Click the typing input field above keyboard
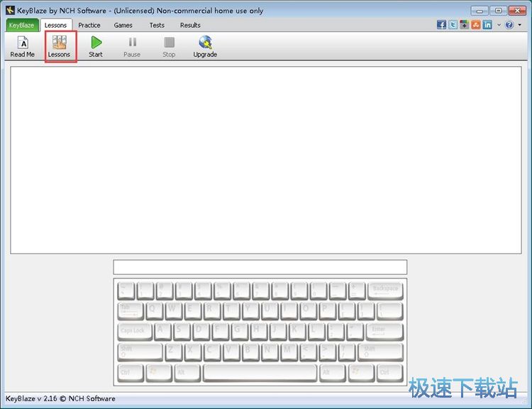Screen dimensions: 532x409 coord(260,267)
